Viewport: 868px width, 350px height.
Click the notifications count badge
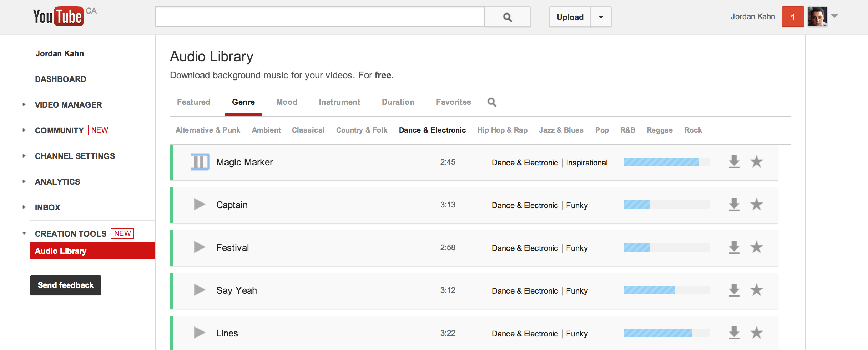point(793,16)
